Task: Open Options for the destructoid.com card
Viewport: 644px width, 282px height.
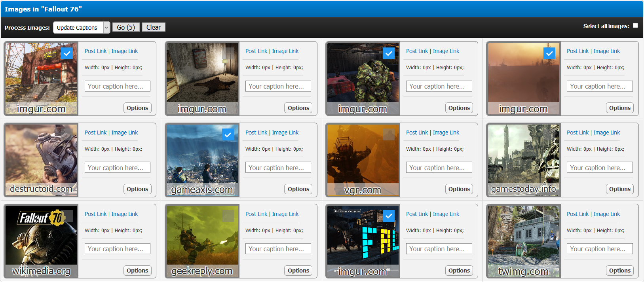Action: pos(137,189)
